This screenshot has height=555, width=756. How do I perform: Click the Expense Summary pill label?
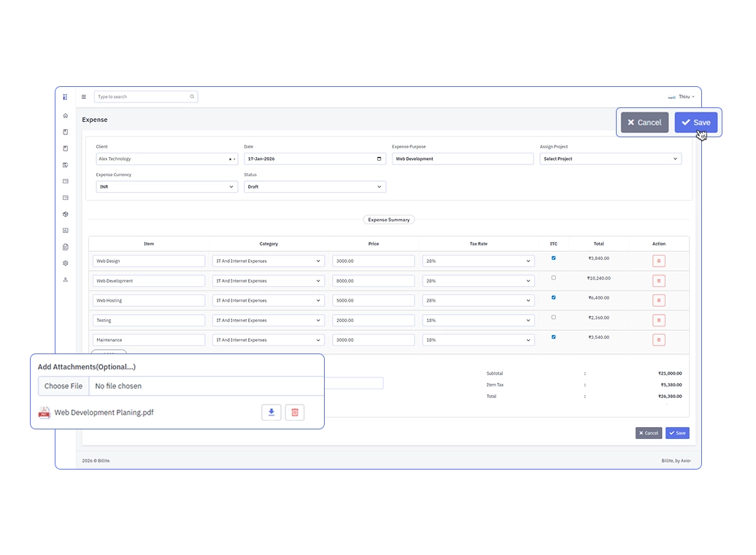coord(389,220)
